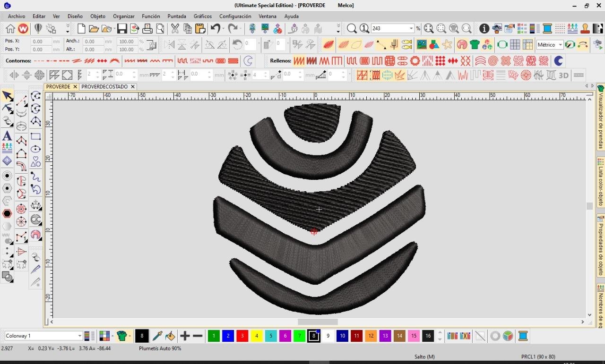Toggle the grid display icon
Image resolution: width=605 pixels, height=364 pixels.
pyautogui.click(x=515, y=45)
